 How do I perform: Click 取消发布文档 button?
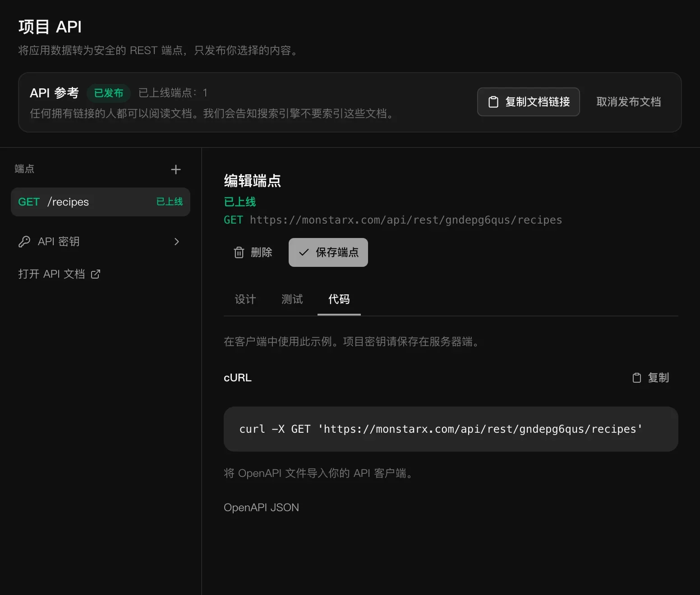click(629, 102)
